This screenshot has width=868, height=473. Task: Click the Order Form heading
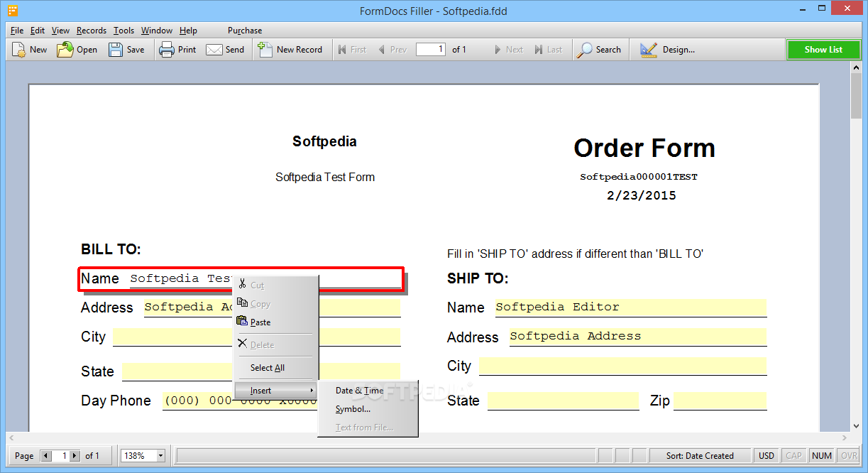click(644, 148)
